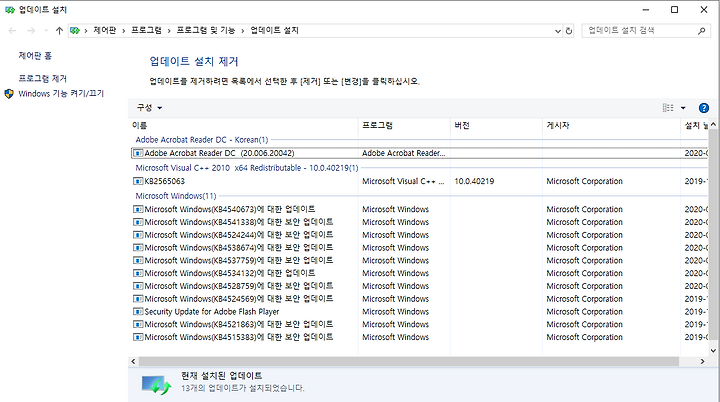Open Windows 기능 켜기/끄기 link
720x402 pixels.
(x=61, y=94)
